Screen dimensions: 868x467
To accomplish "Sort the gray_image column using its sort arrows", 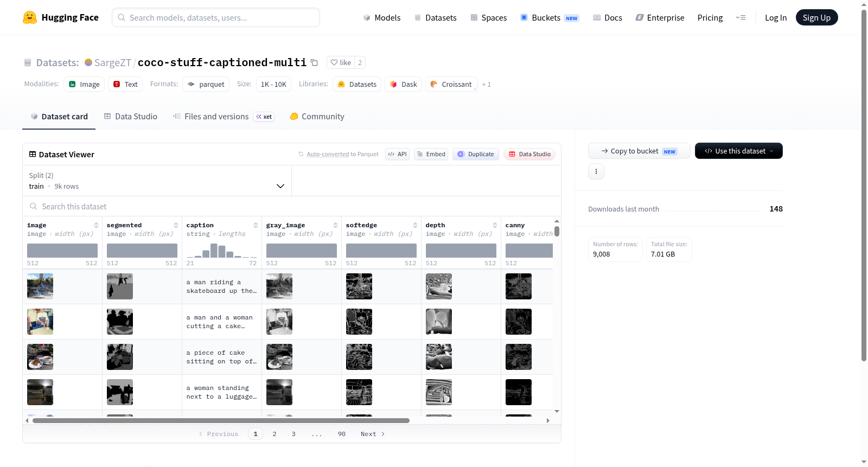I will [x=335, y=225].
